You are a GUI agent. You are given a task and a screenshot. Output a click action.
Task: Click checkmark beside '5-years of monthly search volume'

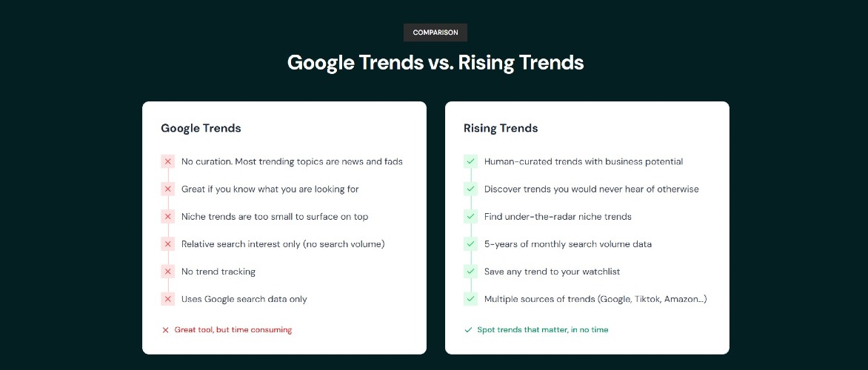[470, 244]
